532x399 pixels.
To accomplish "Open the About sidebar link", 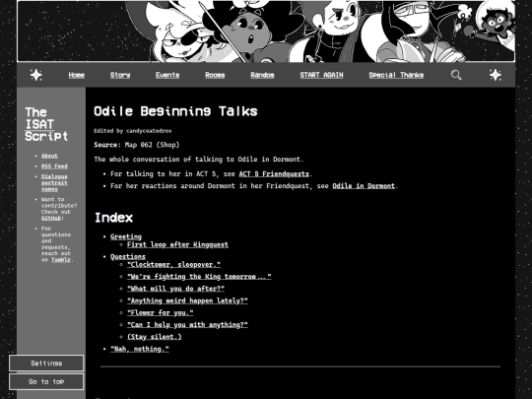I will [x=49, y=156].
